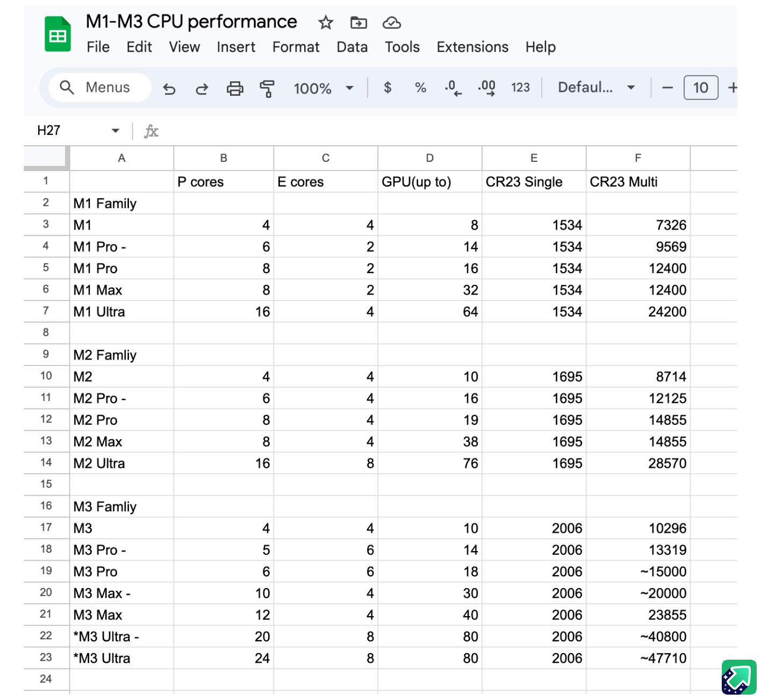Click the cell with value ~47710
Viewport: 761px width, 700px height.
(x=638, y=658)
